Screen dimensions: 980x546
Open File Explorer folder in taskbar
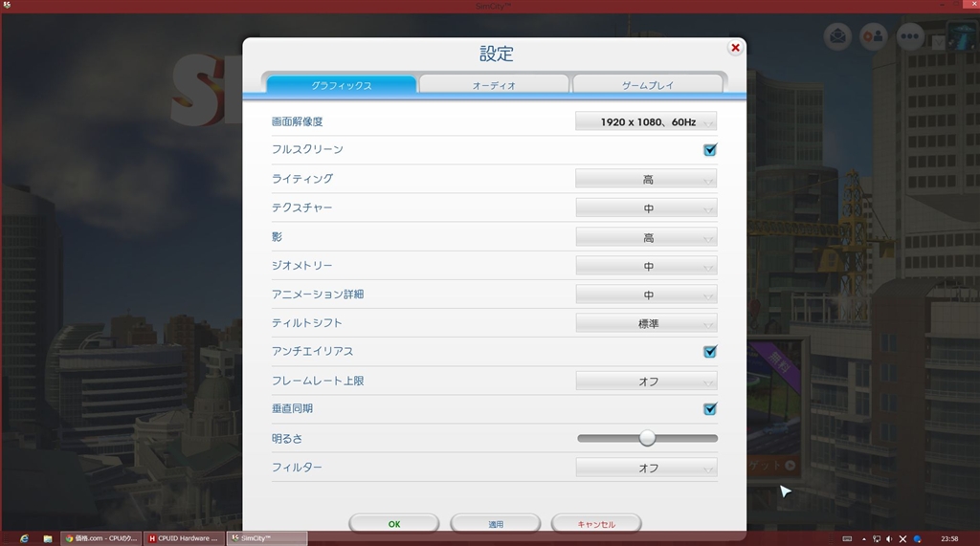[x=48, y=538]
